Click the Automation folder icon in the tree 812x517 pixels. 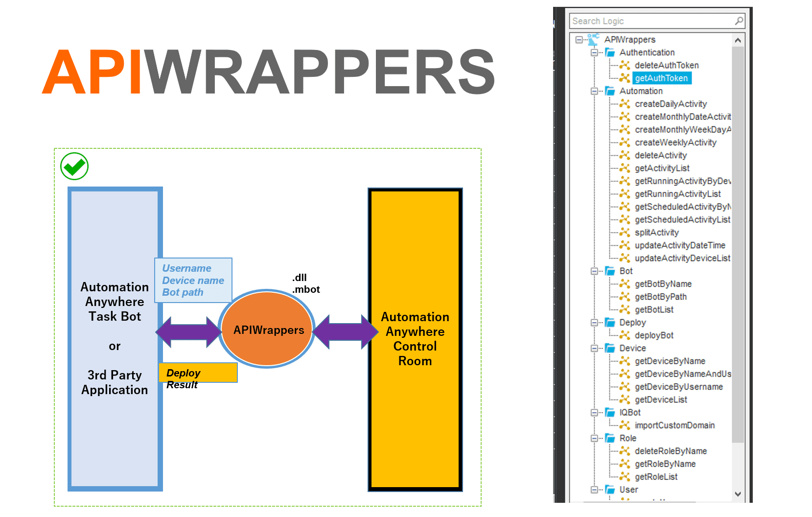point(610,91)
